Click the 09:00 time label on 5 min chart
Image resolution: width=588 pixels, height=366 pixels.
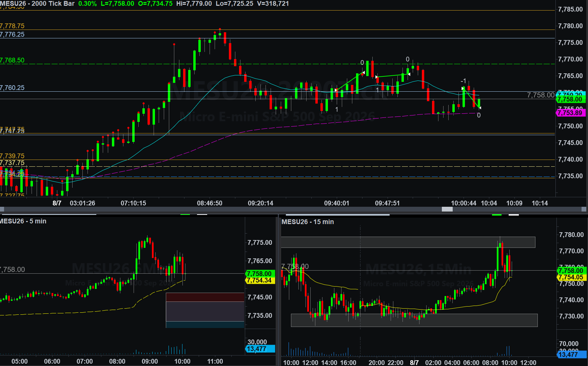[150, 361]
